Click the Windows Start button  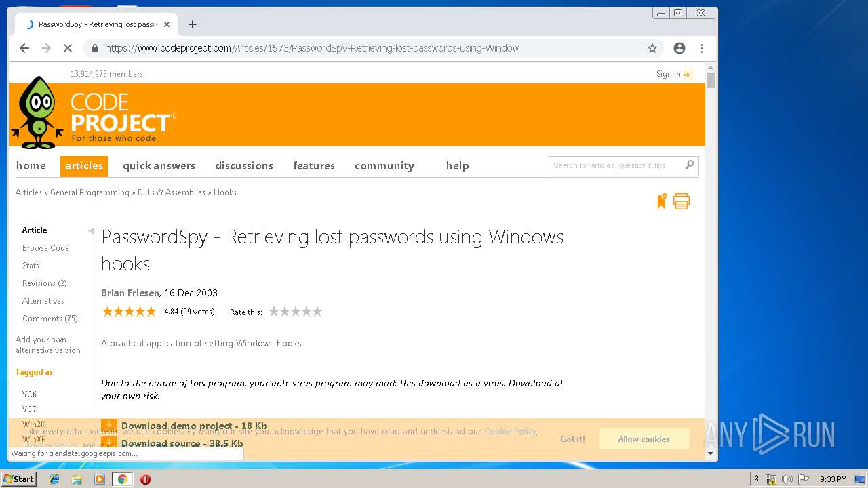(18, 479)
